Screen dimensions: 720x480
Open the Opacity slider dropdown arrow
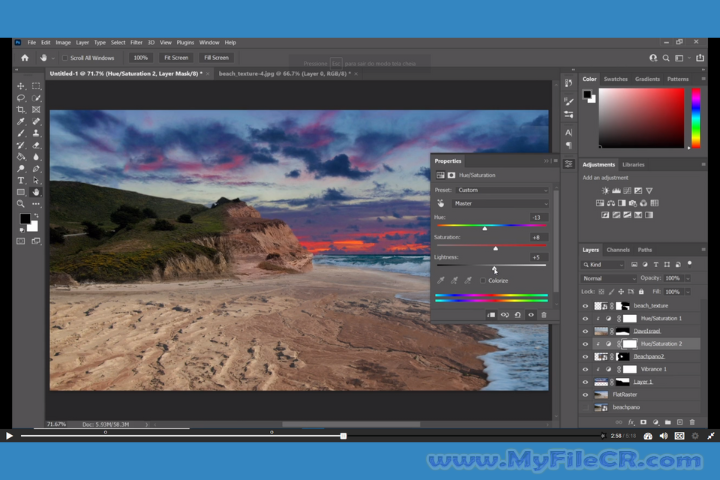687,278
